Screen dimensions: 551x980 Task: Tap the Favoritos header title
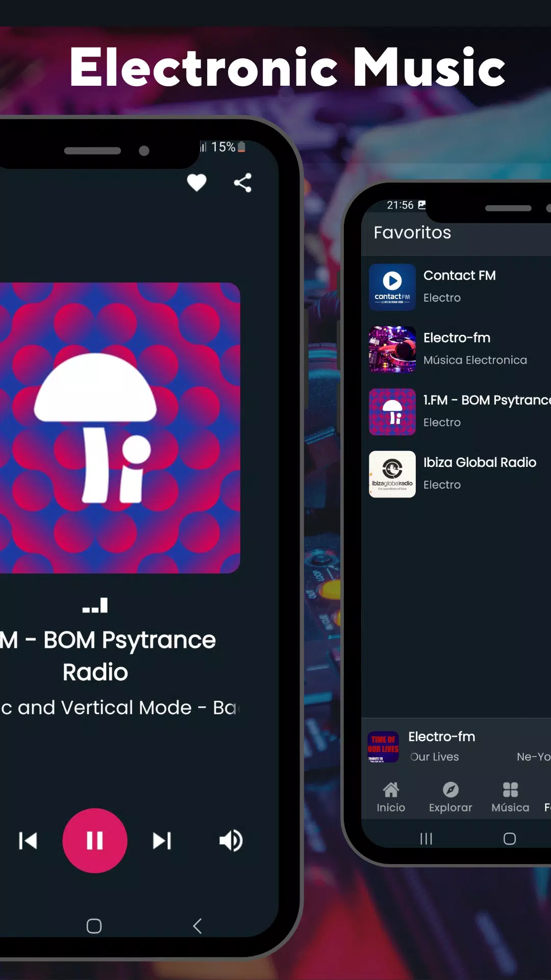coord(412,233)
